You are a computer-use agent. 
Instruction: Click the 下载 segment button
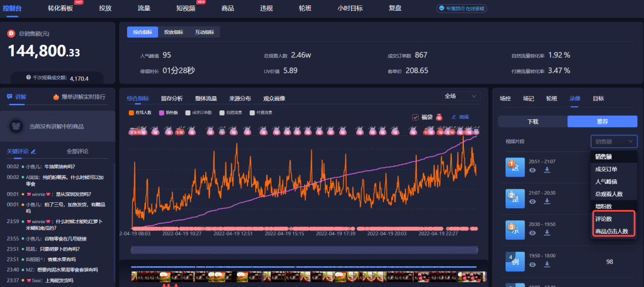532,121
